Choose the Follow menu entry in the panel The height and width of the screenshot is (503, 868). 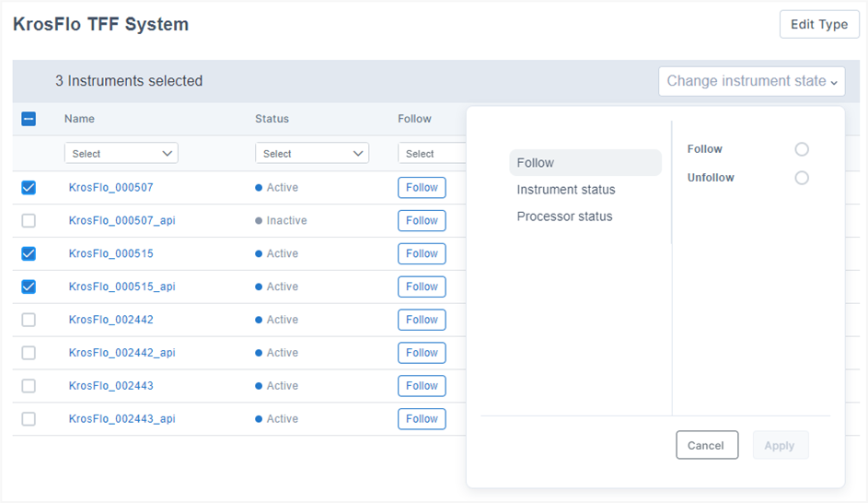tap(585, 163)
